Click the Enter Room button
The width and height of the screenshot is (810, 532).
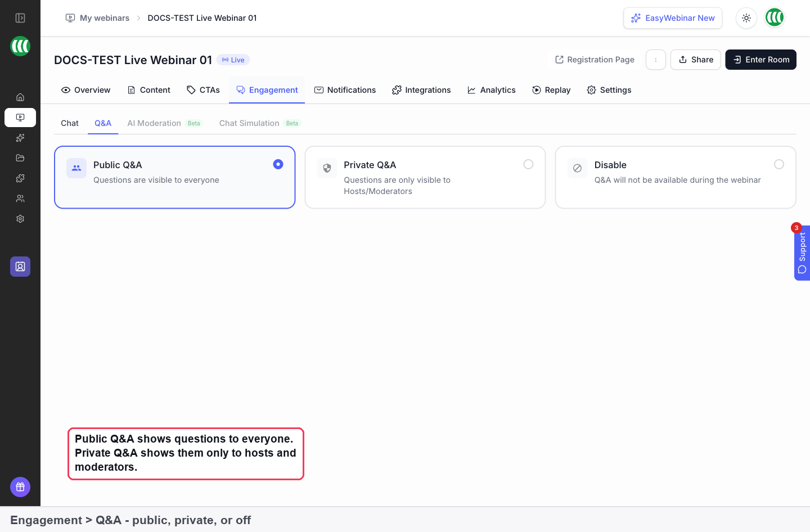click(761, 60)
